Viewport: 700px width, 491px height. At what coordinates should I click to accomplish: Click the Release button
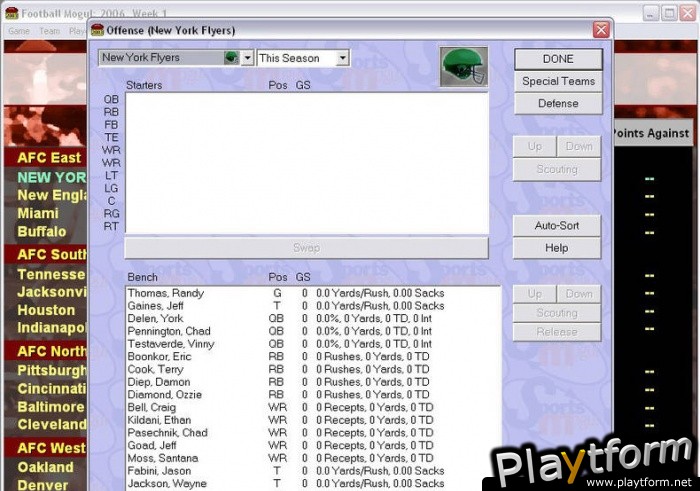point(557,332)
